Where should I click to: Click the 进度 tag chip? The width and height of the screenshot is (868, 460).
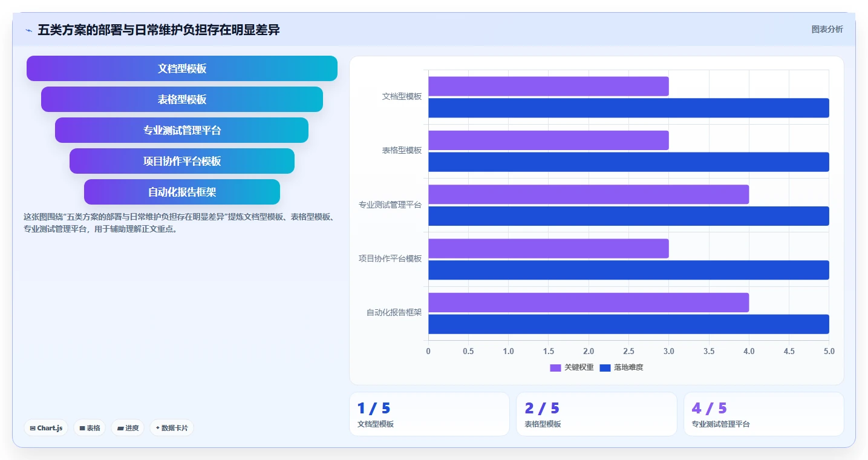128,428
